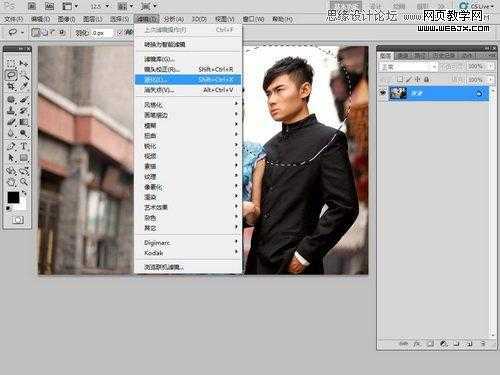Select the History Brush tool
500x375 pixels.
pos(24,110)
